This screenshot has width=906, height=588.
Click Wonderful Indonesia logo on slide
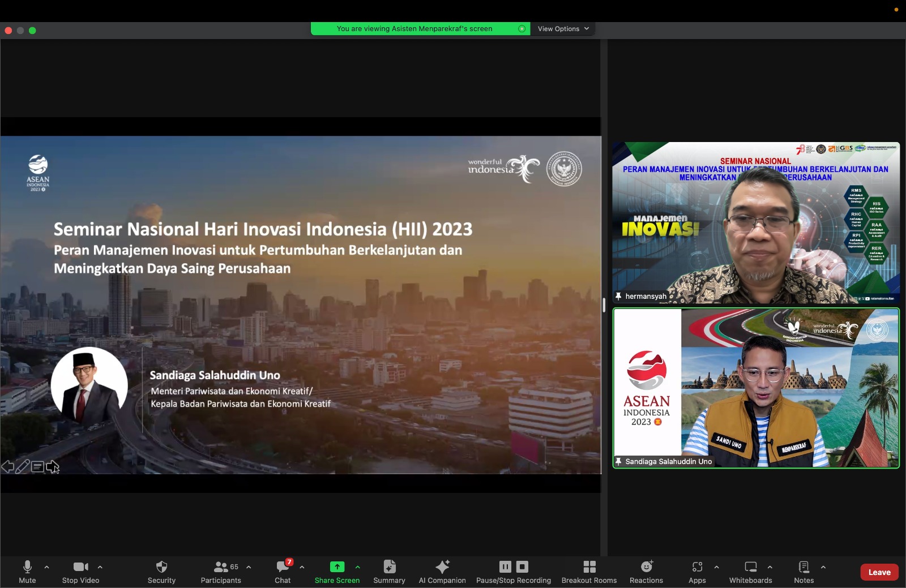[x=503, y=168]
